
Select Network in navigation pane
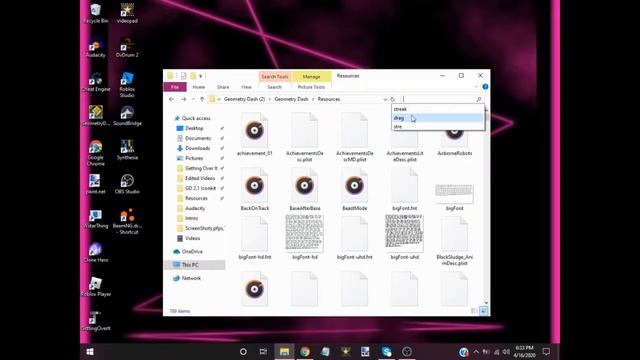coord(191,278)
